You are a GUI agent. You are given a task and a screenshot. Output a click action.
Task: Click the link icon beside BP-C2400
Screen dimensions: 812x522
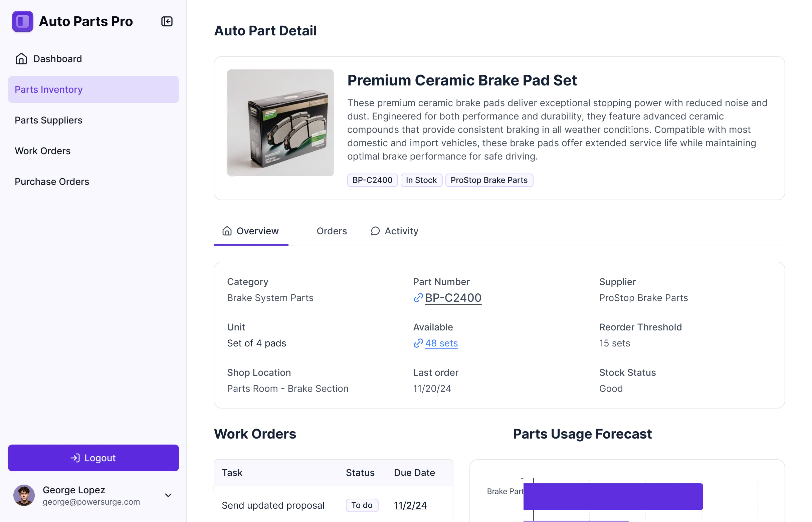tap(418, 298)
